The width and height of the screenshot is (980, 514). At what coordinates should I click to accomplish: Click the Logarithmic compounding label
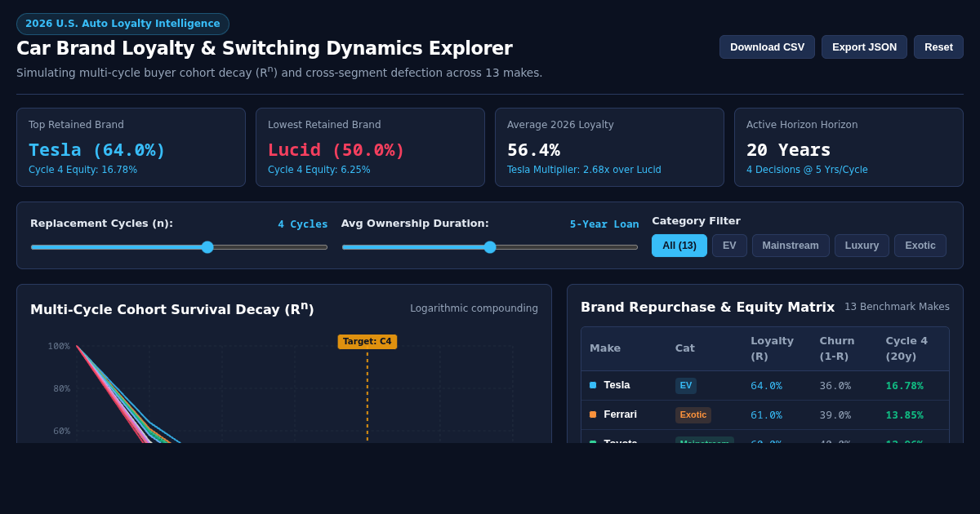(474, 308)
